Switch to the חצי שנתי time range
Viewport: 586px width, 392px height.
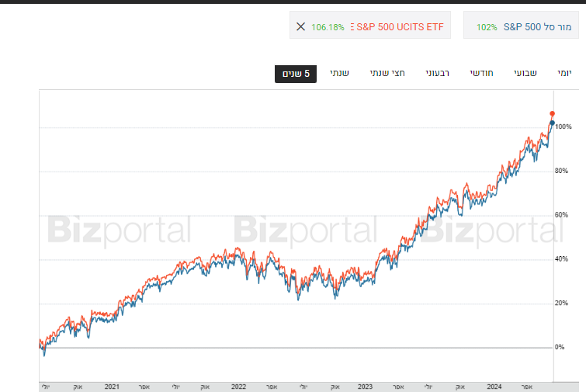[387, 73]
